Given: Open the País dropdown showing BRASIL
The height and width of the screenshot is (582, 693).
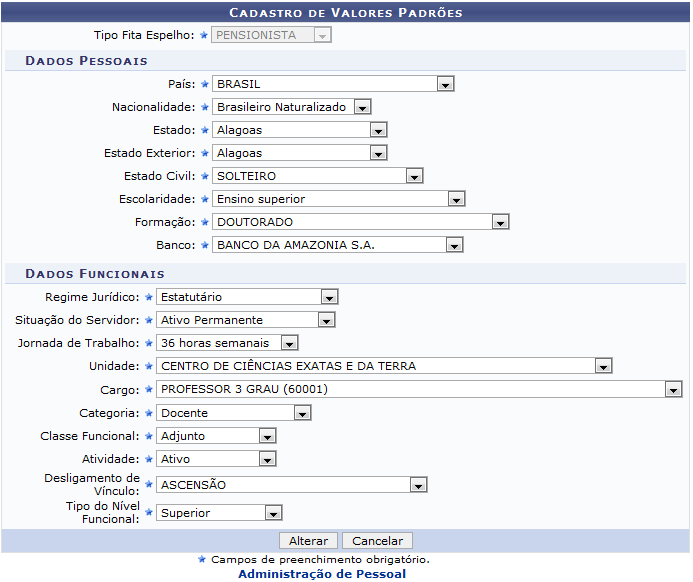Looking at the screenshot, I should [x=333, y=84].
